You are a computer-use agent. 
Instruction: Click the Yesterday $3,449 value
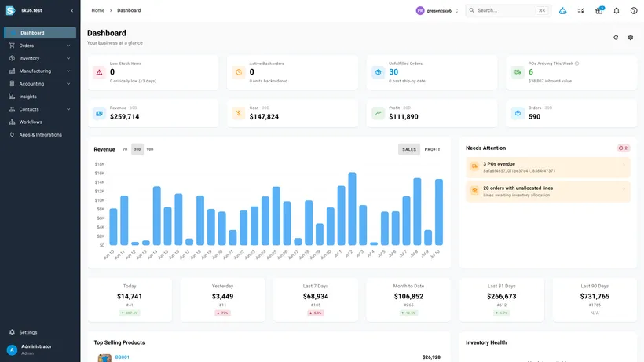point(222,296)
